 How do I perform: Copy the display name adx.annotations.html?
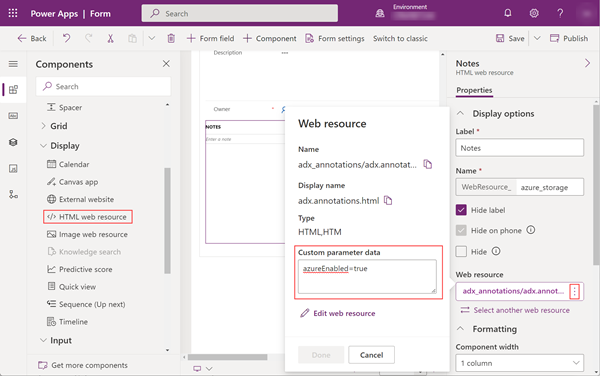[x=388, y=200]
